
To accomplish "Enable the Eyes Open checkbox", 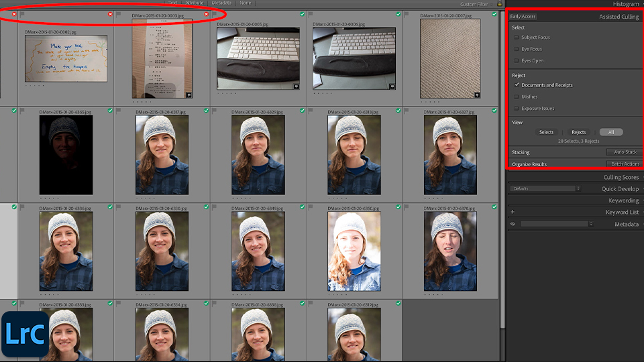I will 517,61.
